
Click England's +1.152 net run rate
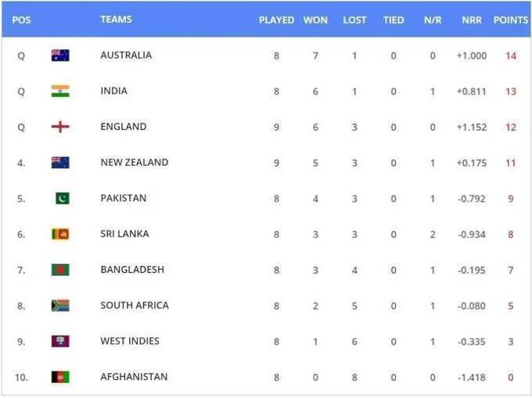(x=472, y=127)
